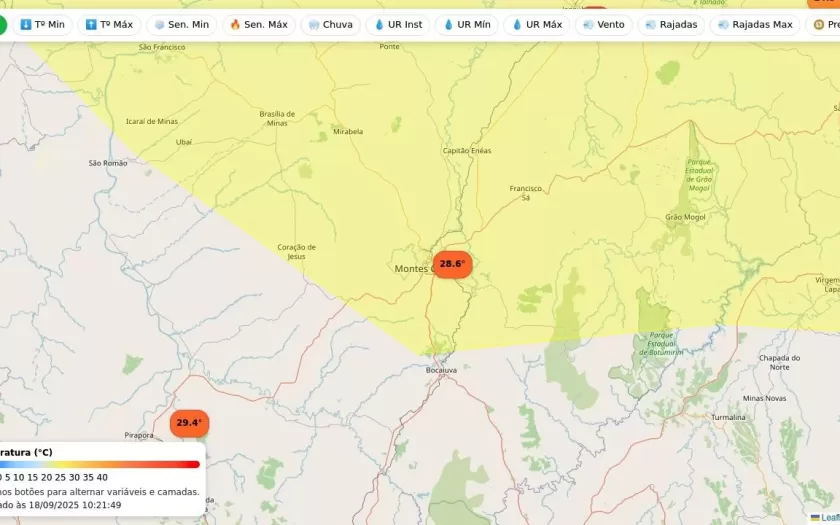This screenshot has width=840, height=525.
Task: Click the UR Máx humidity button
Action: click(x=537, y=25)
